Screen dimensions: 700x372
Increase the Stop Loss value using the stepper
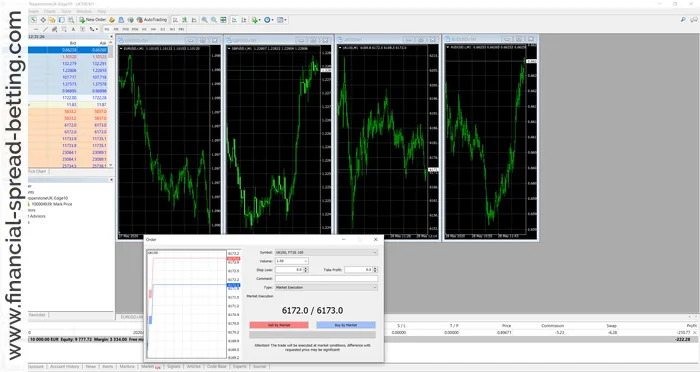306,268
